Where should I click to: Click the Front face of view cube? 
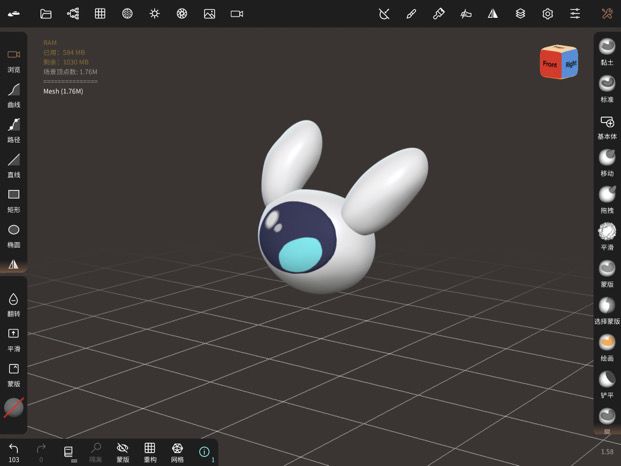point(550,63)
